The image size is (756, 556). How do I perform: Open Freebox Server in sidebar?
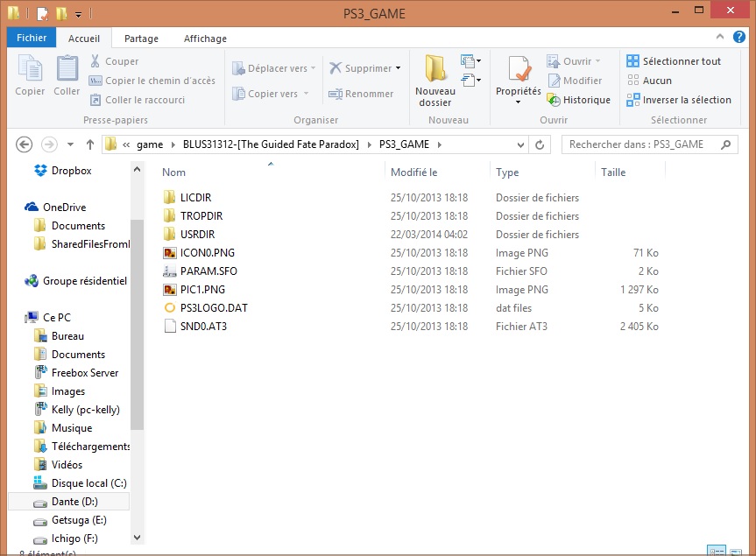click(x=85, y=373)
